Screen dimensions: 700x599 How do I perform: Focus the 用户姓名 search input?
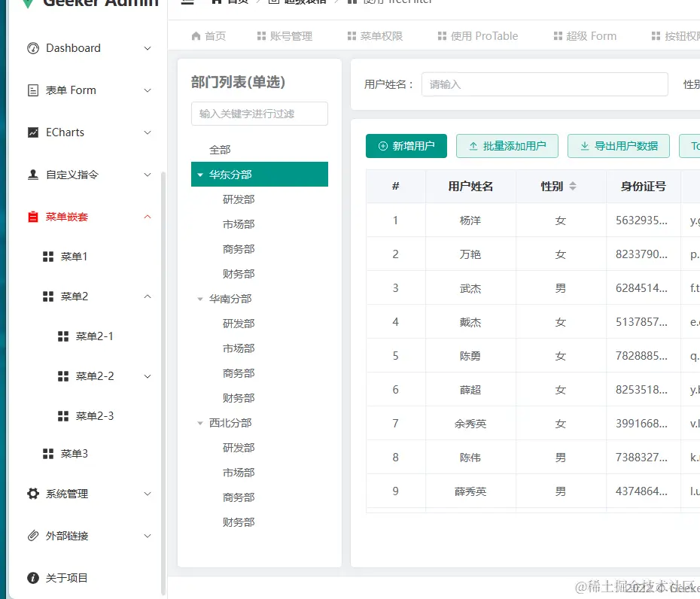click(545, 84)
